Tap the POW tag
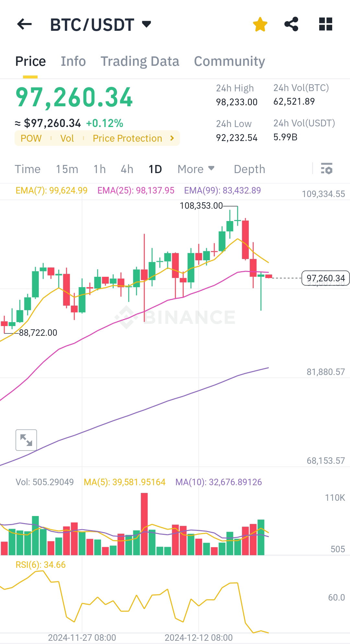This screenshot has width=350, height=644. [31, 138]
